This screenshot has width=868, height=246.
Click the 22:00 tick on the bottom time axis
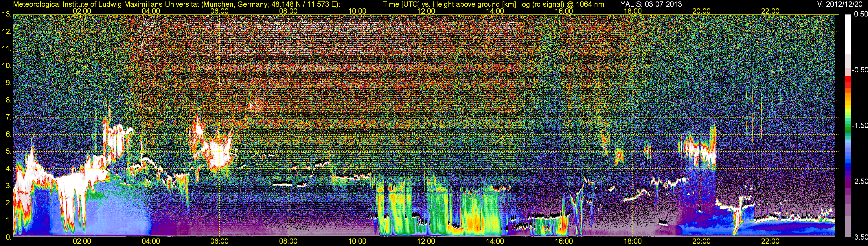(x=770, y=241)
